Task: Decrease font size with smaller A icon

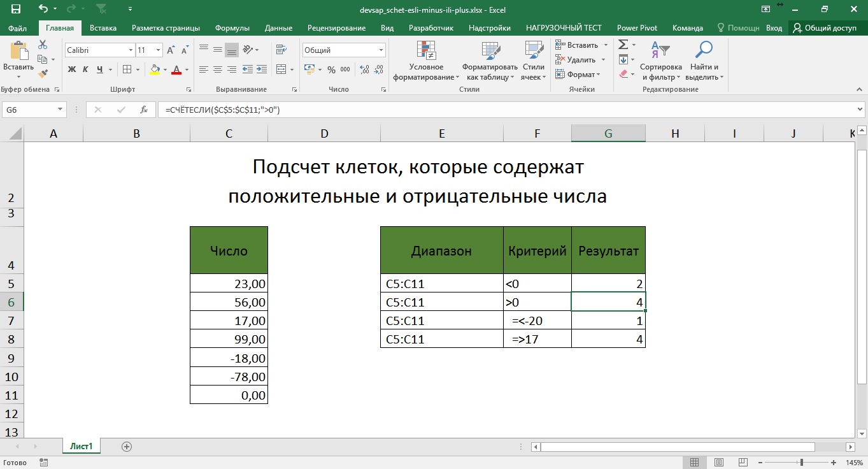Action: pyautogui.click(x=185, y=50)
